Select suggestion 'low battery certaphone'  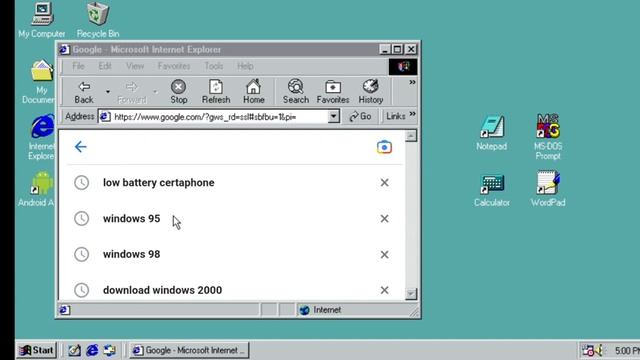click(x=159, y=182)
